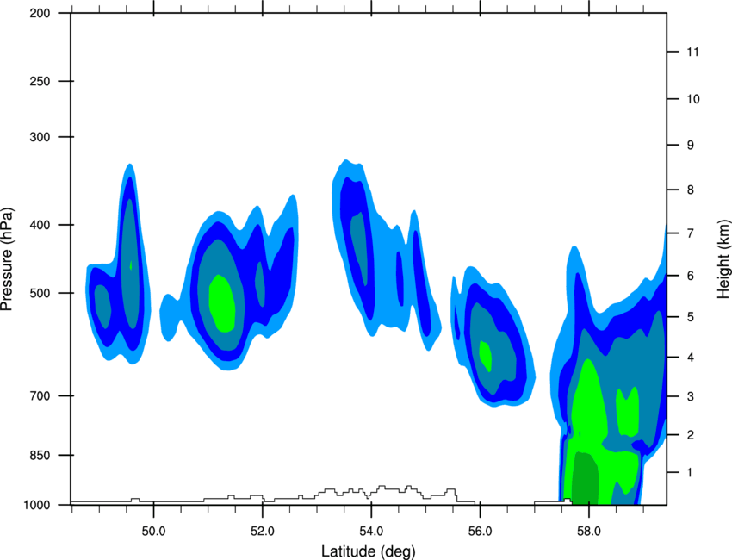This screenshot has width=732, height=560.
Task: Click the small green core near latitude 56
Action: [486, 356]
